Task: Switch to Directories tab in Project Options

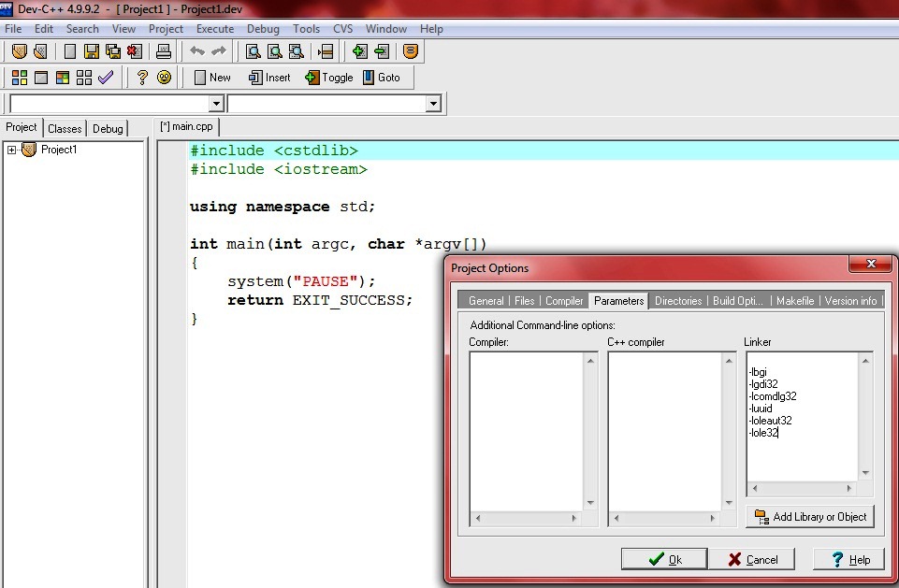Action: click(678, 301)
